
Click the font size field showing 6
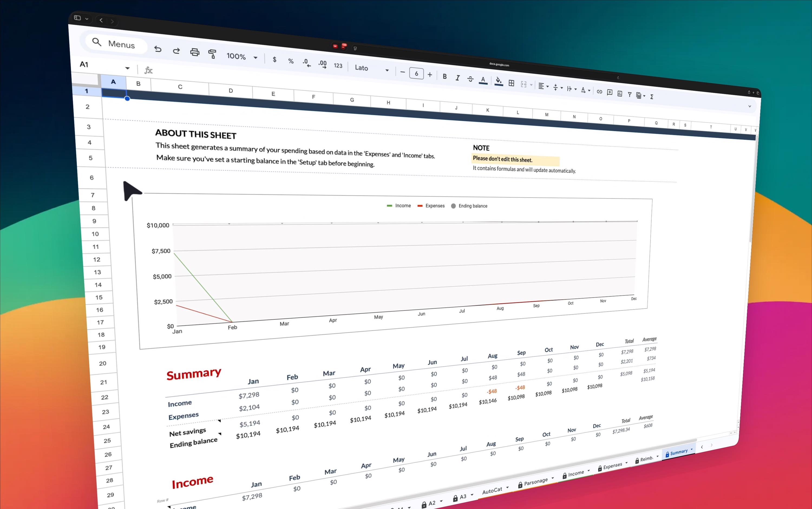(417, 73)
